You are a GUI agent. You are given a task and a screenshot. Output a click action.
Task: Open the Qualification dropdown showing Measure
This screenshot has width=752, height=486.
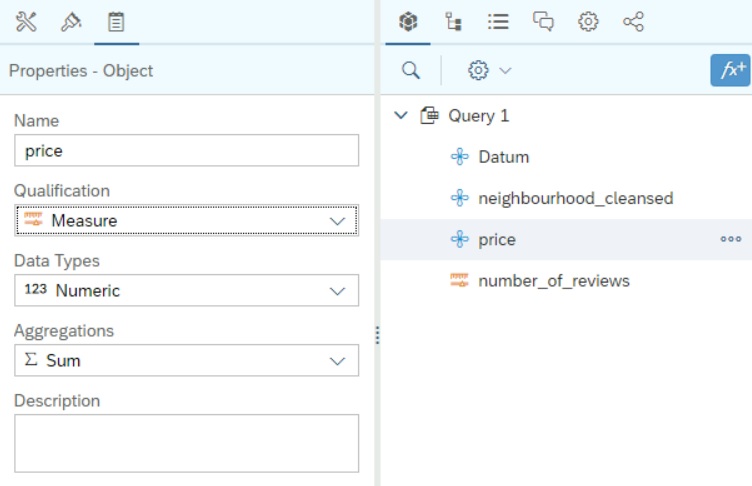coord(186,220)
